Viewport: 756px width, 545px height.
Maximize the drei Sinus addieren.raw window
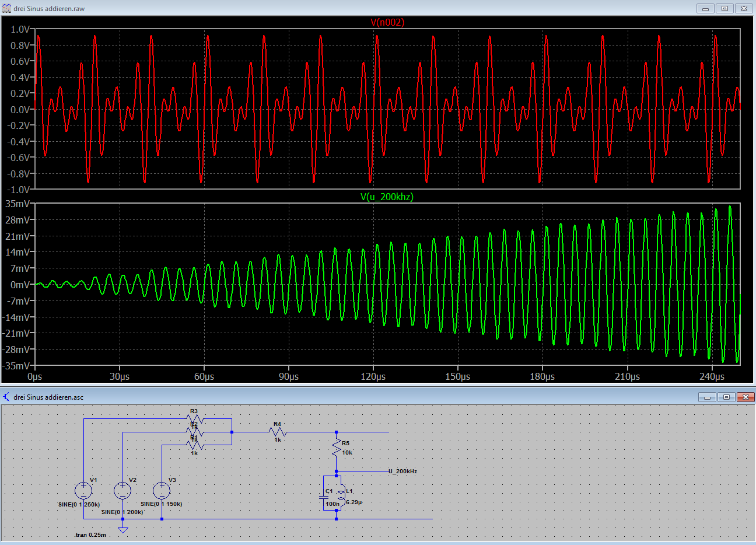click(x=724, y=8)
